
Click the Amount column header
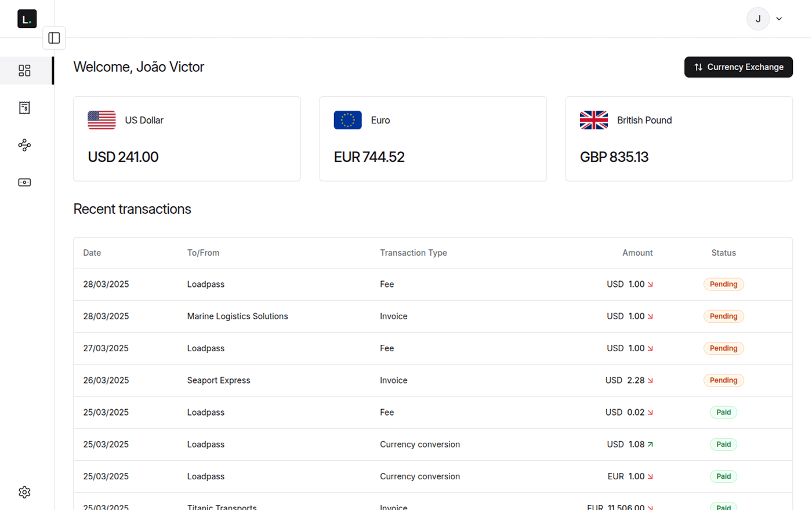tap(637, 253)
